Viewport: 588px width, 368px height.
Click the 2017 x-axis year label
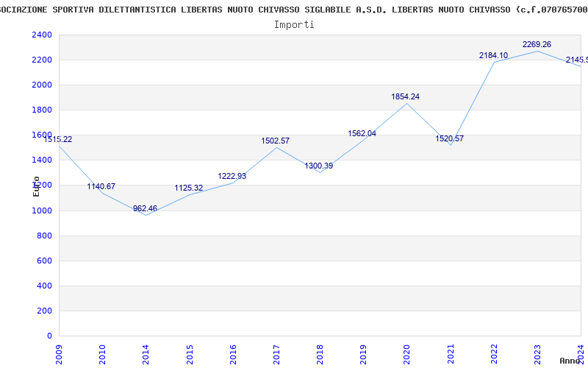[276, 355]
